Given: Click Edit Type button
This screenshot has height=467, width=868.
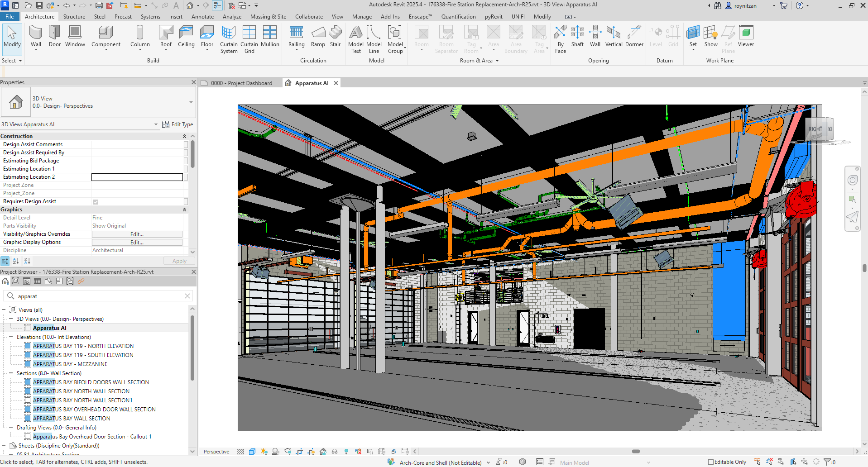Looking at the screenshot, I should 177,124.
